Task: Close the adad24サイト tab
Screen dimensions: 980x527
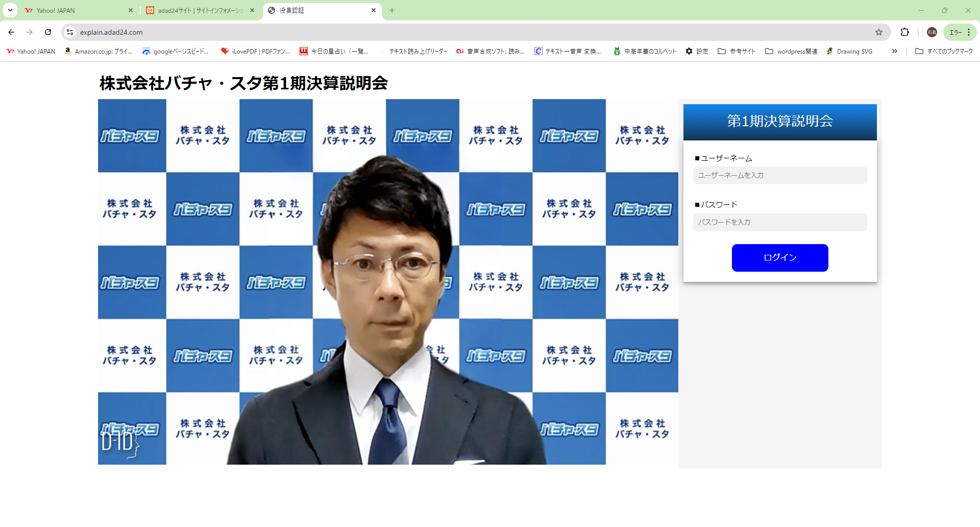Action: pyautogui.click(x=252, y=10)
